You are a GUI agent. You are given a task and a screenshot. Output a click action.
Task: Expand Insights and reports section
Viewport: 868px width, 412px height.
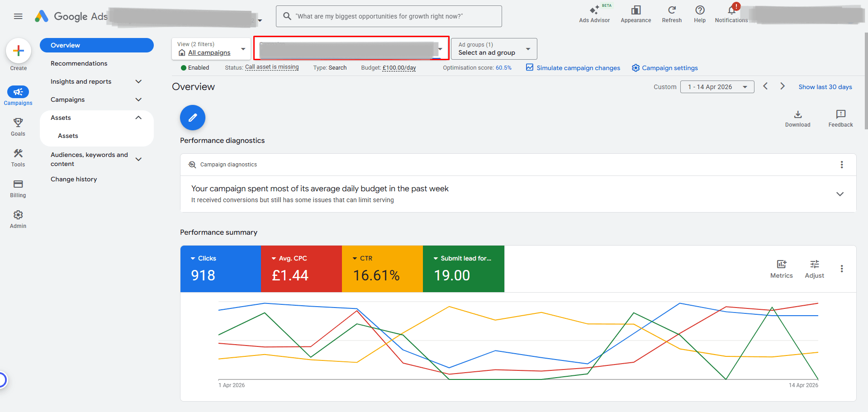(138, 81)
